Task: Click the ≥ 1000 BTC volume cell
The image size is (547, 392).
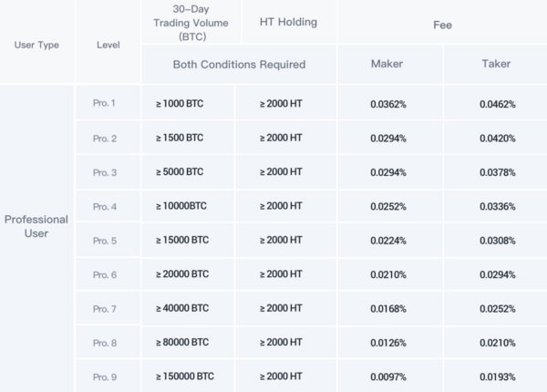Action: click(180, 104)
